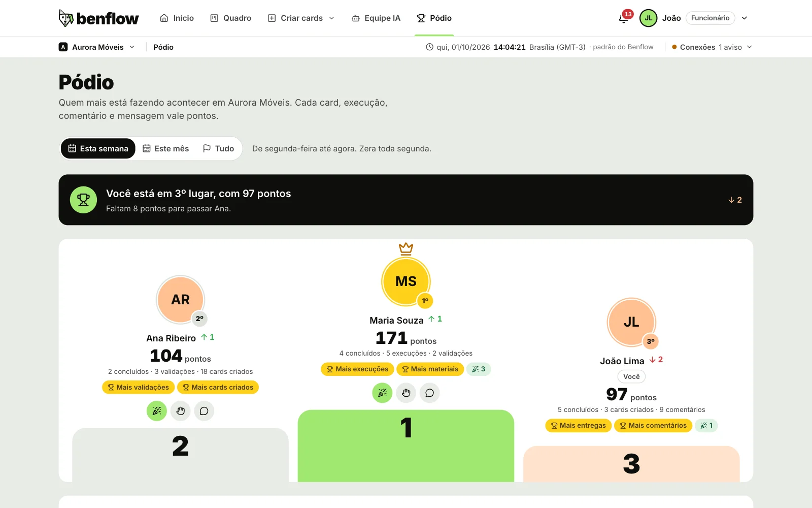
Task: Click '2 concluídos · 3 validações · 18 cards criados'
Action: coord(181,372)
